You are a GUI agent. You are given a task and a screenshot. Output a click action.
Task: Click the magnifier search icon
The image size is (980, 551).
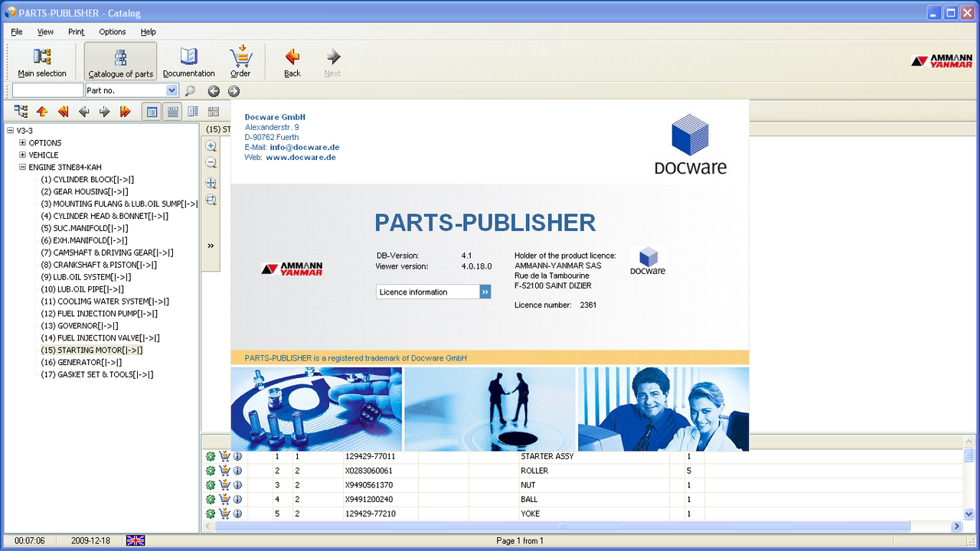tap(190, 91)
